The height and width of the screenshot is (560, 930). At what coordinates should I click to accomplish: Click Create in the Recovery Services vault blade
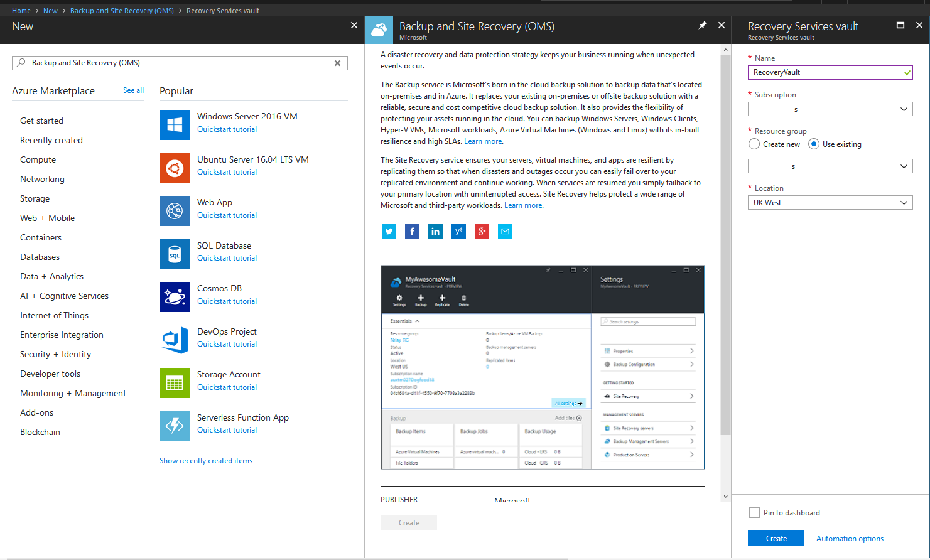tap(776, 538)
